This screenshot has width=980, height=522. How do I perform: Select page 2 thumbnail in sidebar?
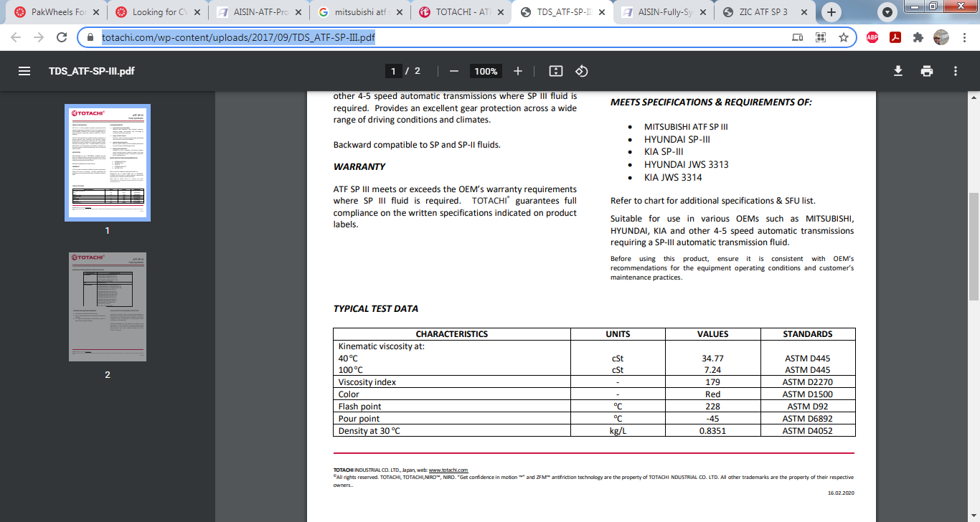click(108, 307)
